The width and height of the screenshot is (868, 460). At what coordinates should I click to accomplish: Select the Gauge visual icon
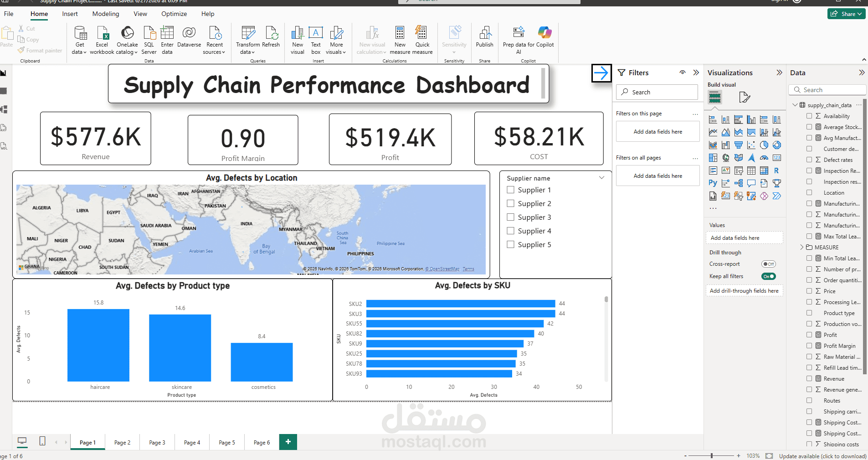coord(764,158)
